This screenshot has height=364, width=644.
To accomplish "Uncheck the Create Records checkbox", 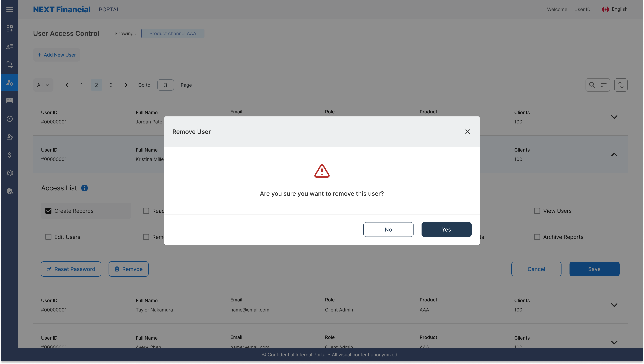I will (x=48, y=211).
